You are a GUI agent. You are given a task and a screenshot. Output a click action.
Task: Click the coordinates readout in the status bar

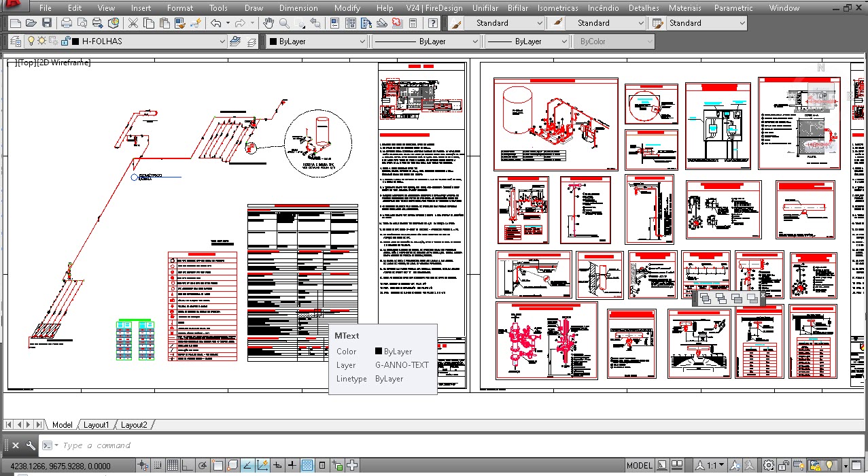point(60,466)
